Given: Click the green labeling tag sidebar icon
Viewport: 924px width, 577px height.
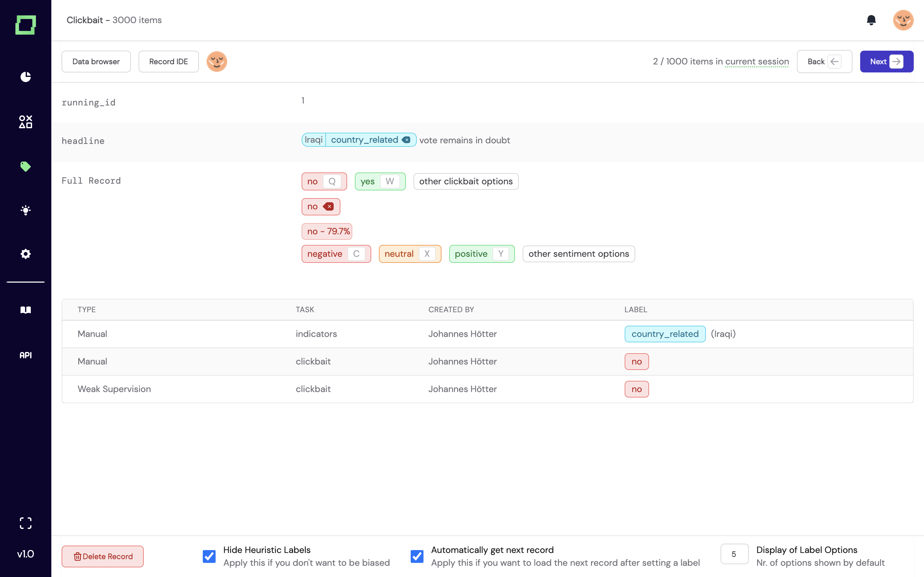Looking at the screenshot, I should click(x=26, y=166).
